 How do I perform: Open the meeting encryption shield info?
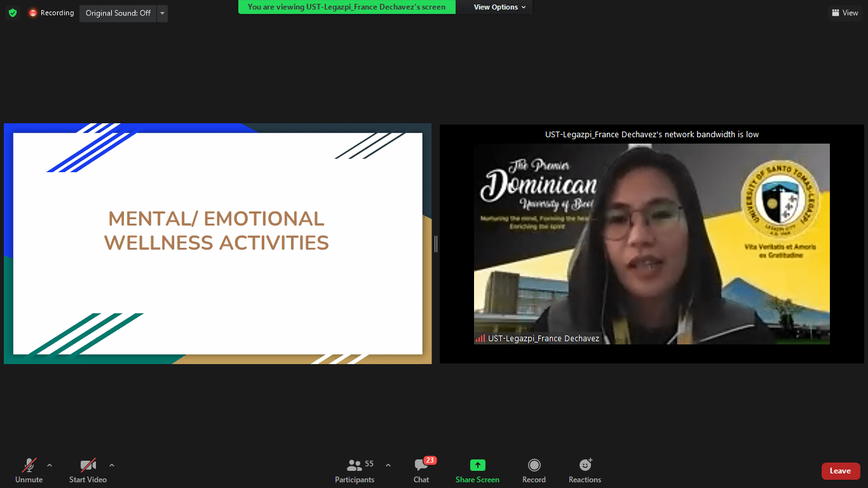pyautogui.click(x=13, y=13)
